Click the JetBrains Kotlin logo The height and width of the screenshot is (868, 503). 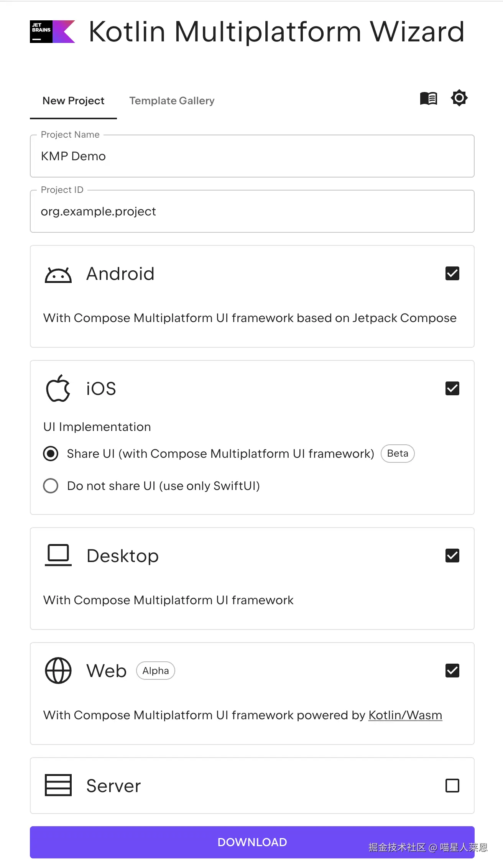point(53,31)
